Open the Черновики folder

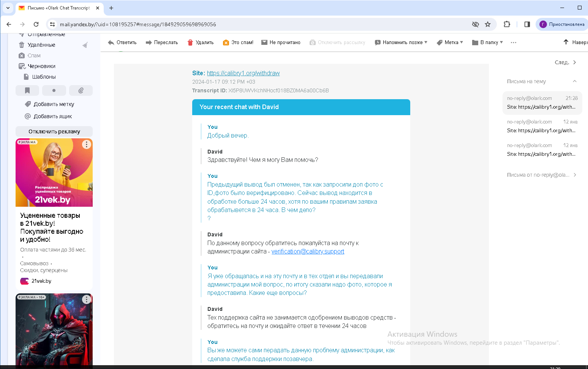pos(41,66)
